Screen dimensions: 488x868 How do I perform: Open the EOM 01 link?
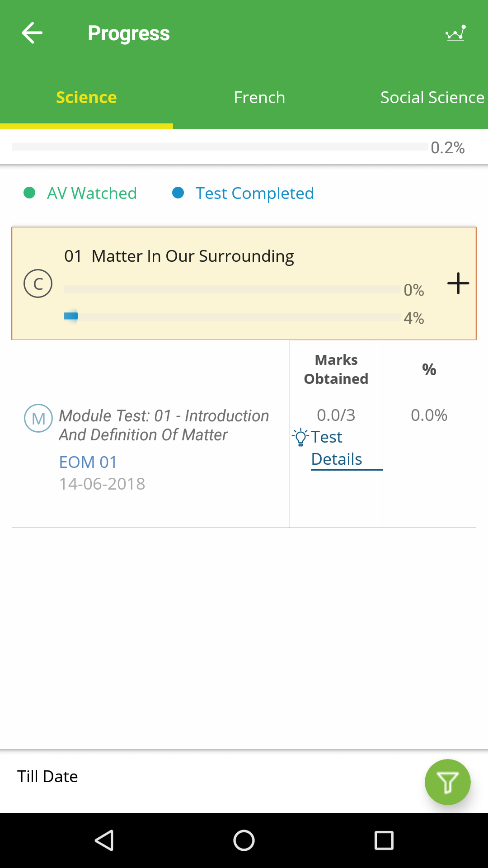pyautogui.click(x=88, y=462)
